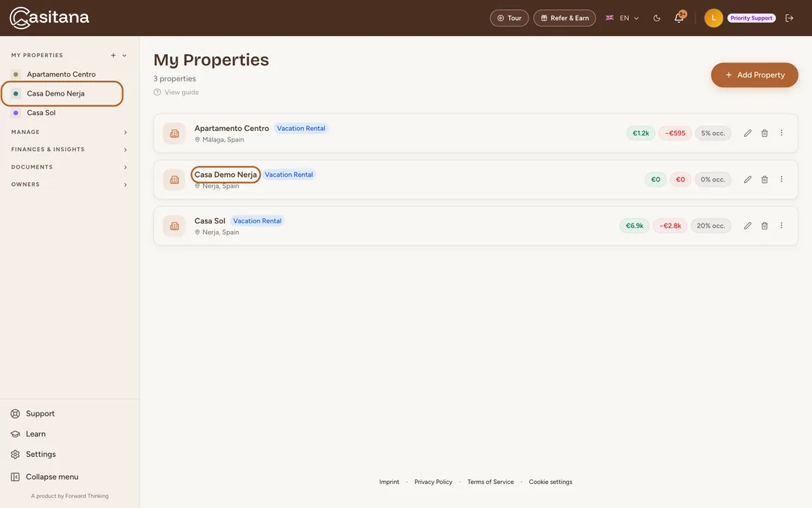812x508 pixels.
Task: Open the EN language dropdown
Action: click(623, 18)
